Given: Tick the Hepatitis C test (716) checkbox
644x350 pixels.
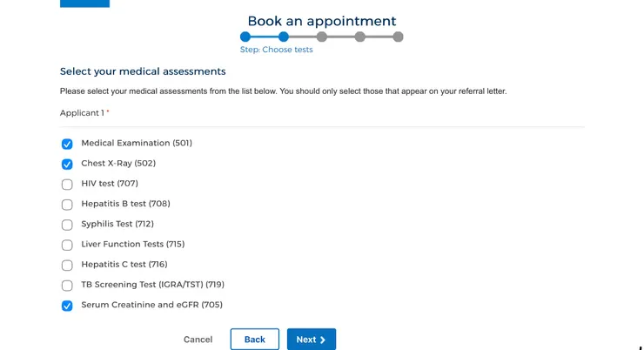Looking at the screenshot, I should click(x=67, y=266).
